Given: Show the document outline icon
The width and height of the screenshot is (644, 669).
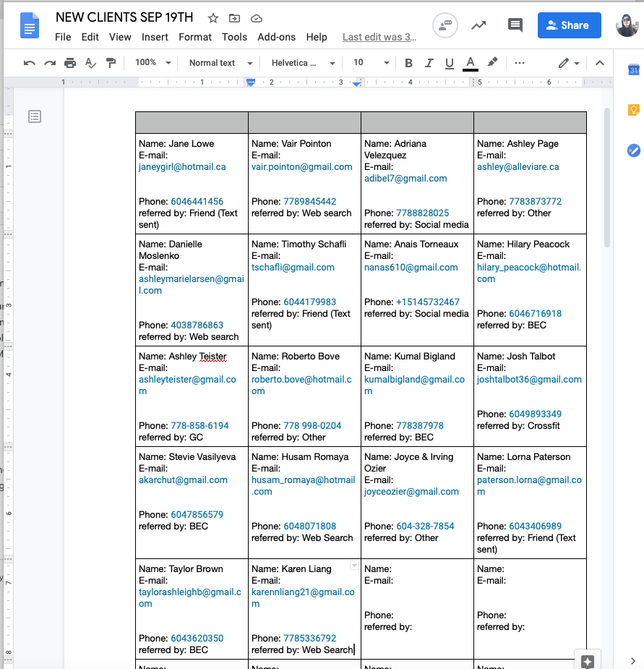Looking at the screenshot, I should click(x=35, y=116).
